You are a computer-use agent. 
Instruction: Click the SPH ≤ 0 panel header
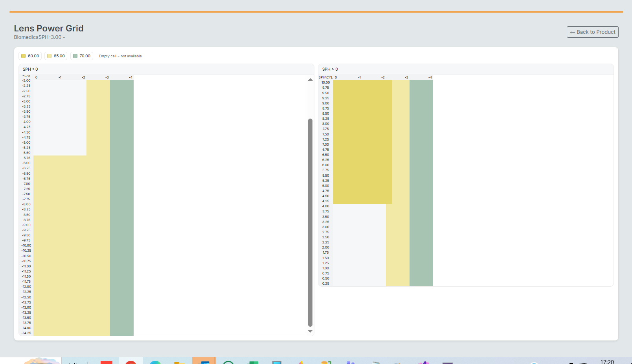30,70
